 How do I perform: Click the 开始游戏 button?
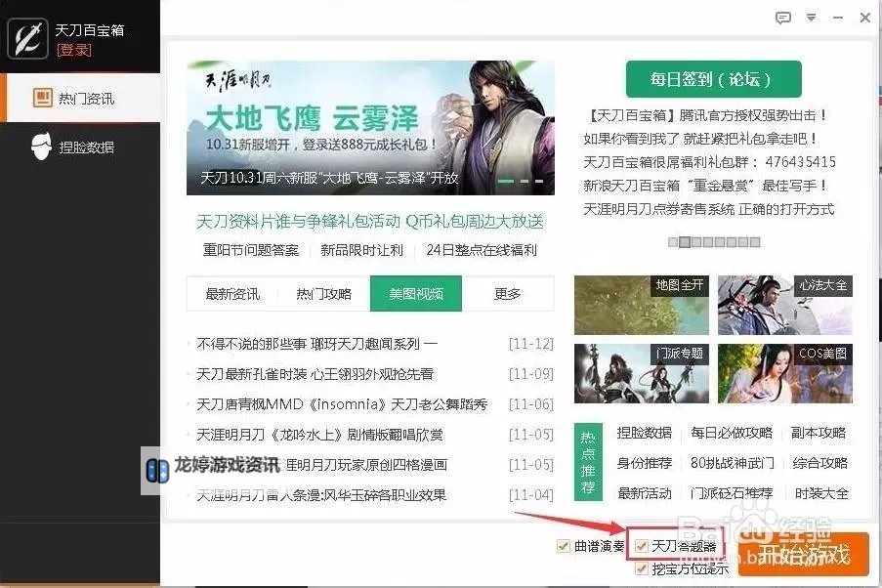804,556
